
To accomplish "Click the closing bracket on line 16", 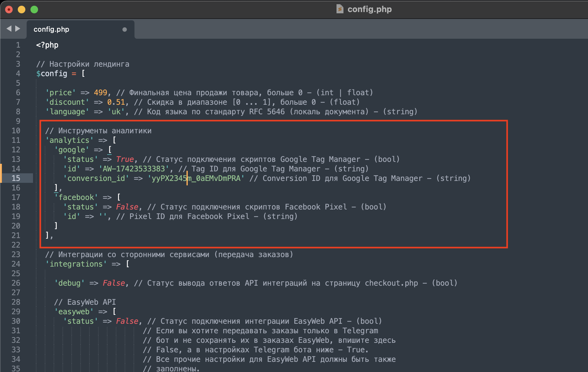I will 56,188.
